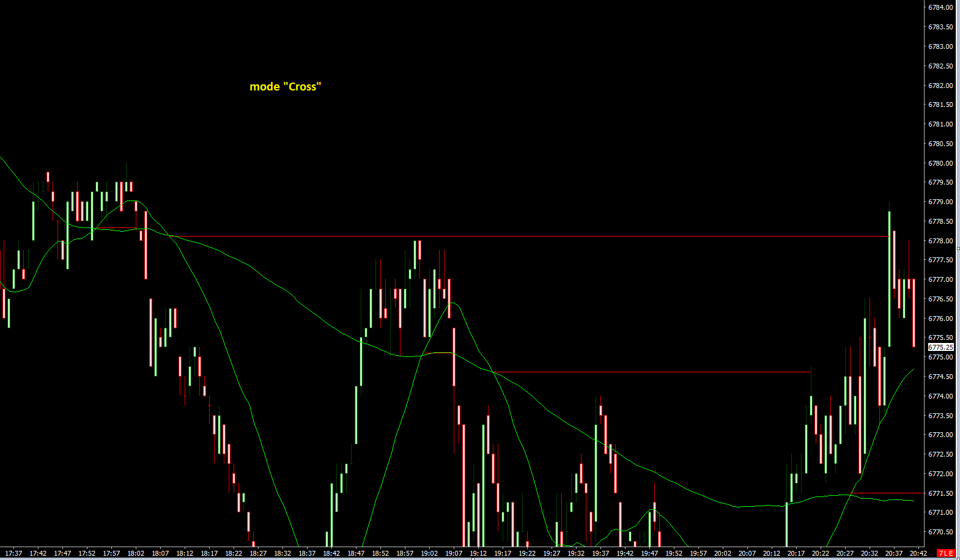The height and width of the screenshot is (560, 960).
Task: Click the 6781.00 price axis label
Action: click(x=940, y=124)
